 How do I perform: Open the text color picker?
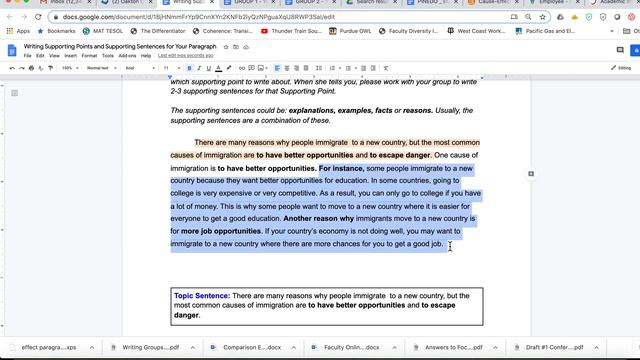(x=219, y=68)
